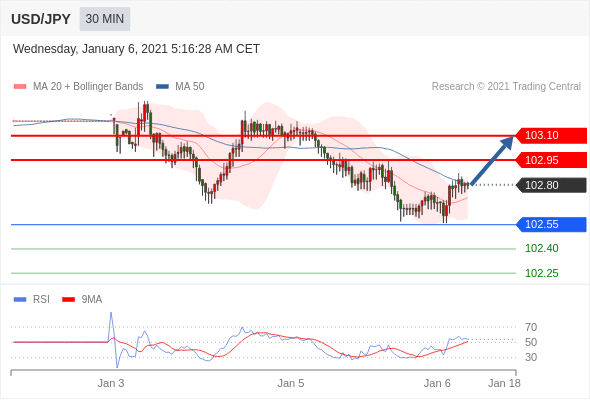Click the chart timestamp Wednesday, January 6, 2021
This screenshot has width=590, height=400.
(136, 49)
